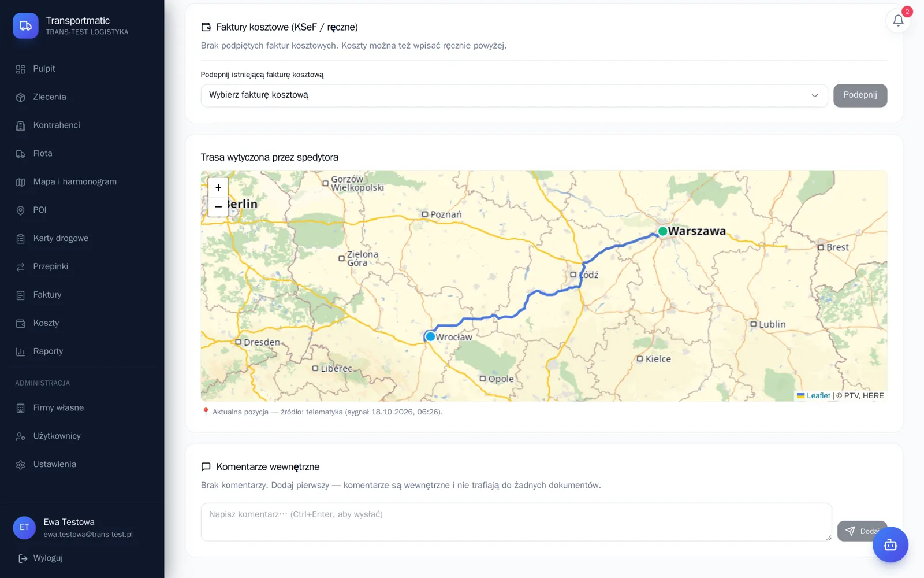Image resolution: width=924 pixels, height=578 pixels.
Task: Click the Mapa i harmonogram map icon
Action: tap(21, 182)
